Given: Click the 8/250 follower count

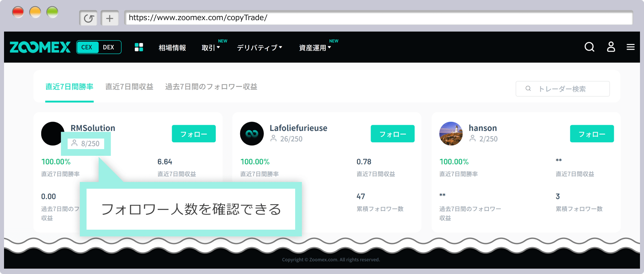Looking at the screenshot, I should point(90,144).
